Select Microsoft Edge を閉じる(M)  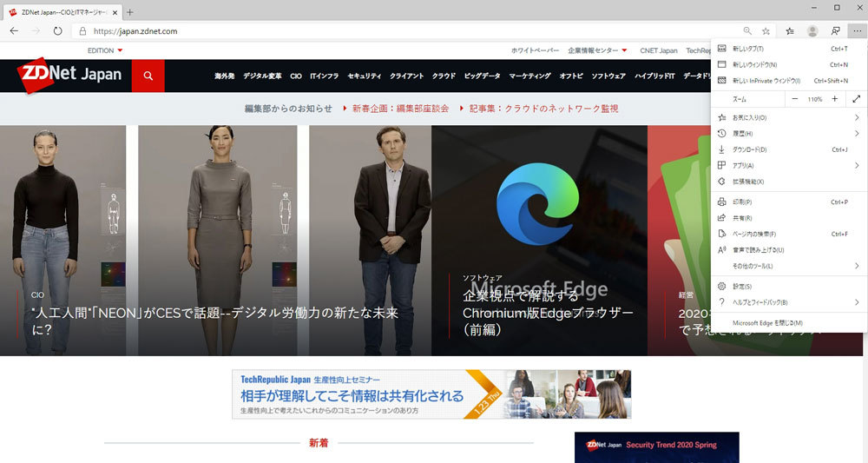[x=789, y=323]
